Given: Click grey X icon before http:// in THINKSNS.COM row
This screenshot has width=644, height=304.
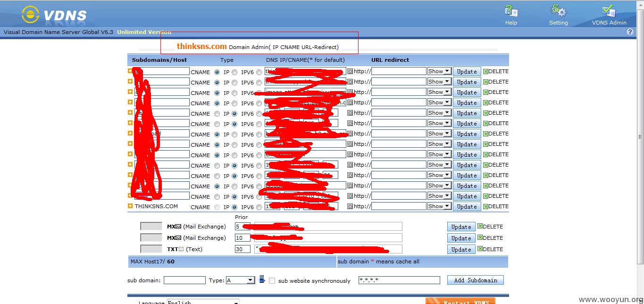Looking at the screenshot, I should click(350, 206).
